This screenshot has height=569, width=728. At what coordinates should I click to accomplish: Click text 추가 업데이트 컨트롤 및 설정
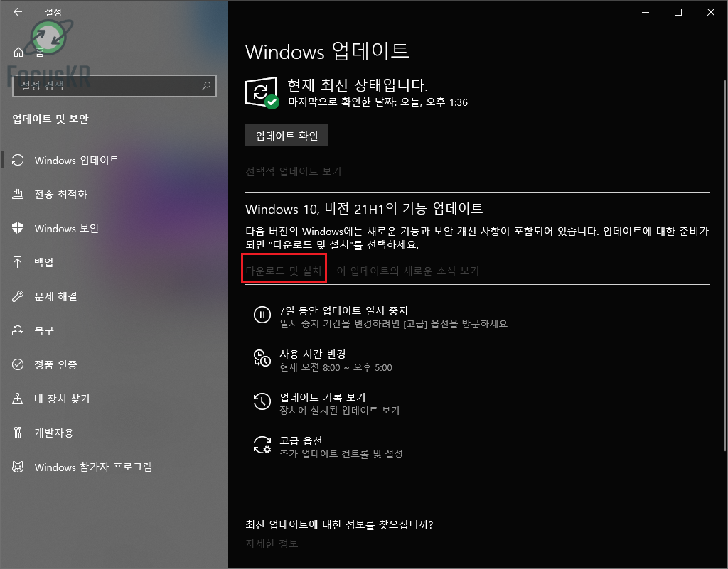tap(341, 453)
